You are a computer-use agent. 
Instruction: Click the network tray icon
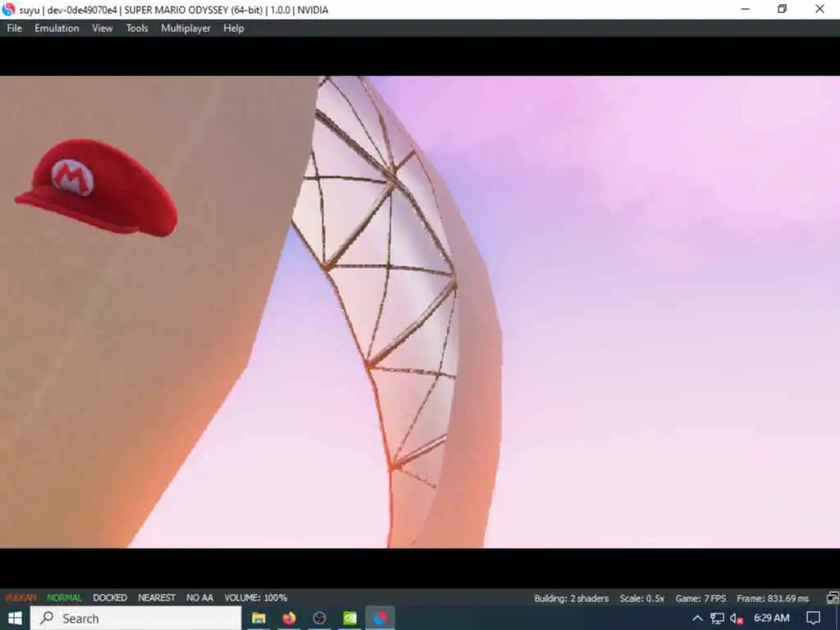click(x=717, y=619)
